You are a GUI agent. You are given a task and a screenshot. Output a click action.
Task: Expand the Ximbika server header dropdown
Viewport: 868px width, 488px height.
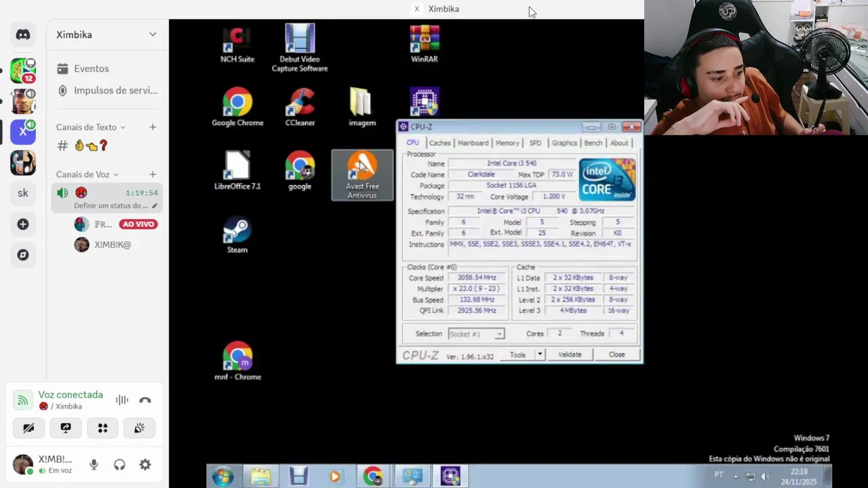pos(153,35)
